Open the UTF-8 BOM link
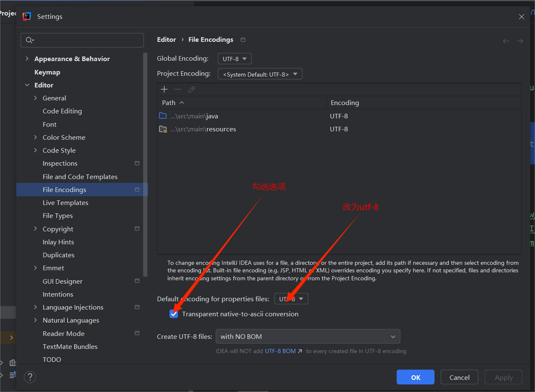 click(283, 351)
